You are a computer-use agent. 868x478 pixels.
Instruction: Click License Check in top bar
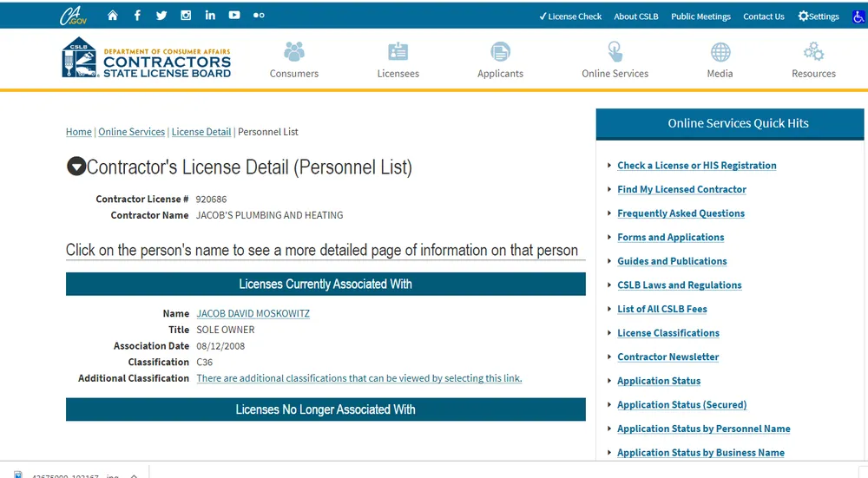(x=570, y=16)
